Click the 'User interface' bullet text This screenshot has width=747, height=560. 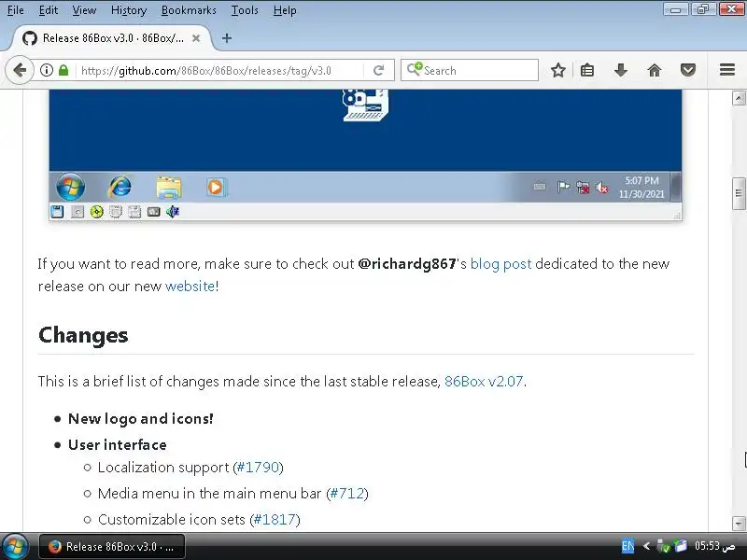118,445
